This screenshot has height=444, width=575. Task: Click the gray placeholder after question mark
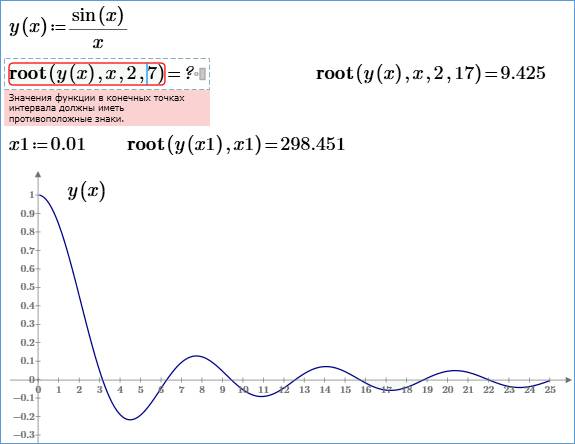click(202, 74)
